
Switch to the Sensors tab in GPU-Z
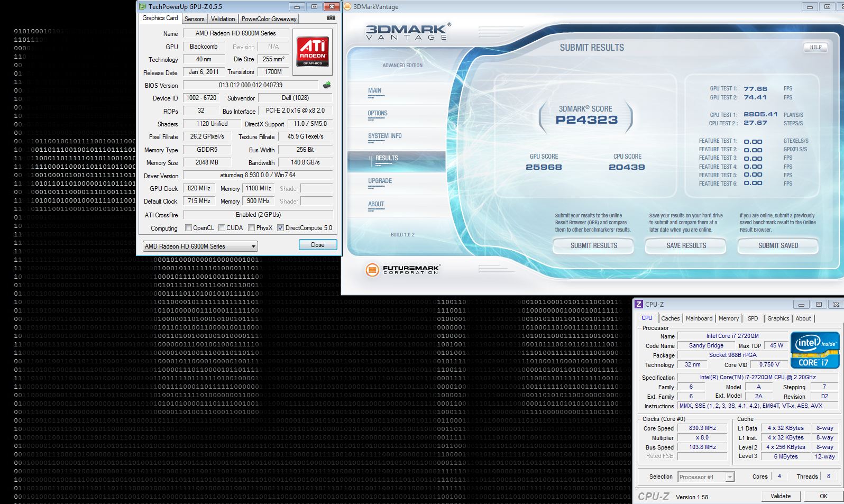click(x=194, y=19)
